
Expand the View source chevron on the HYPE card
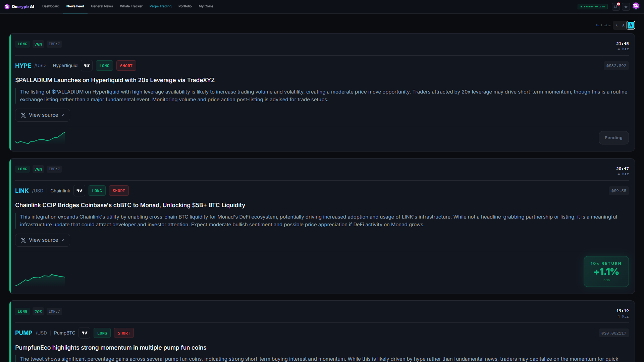[63, 115]
